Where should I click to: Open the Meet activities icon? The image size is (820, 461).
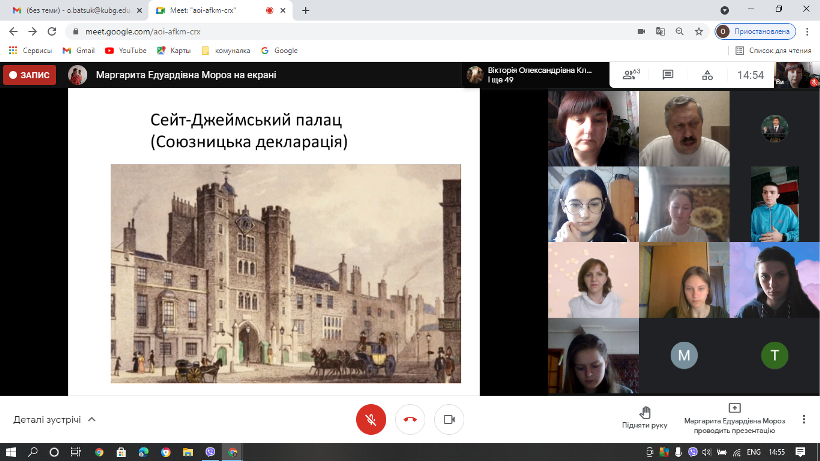[708, 75]
